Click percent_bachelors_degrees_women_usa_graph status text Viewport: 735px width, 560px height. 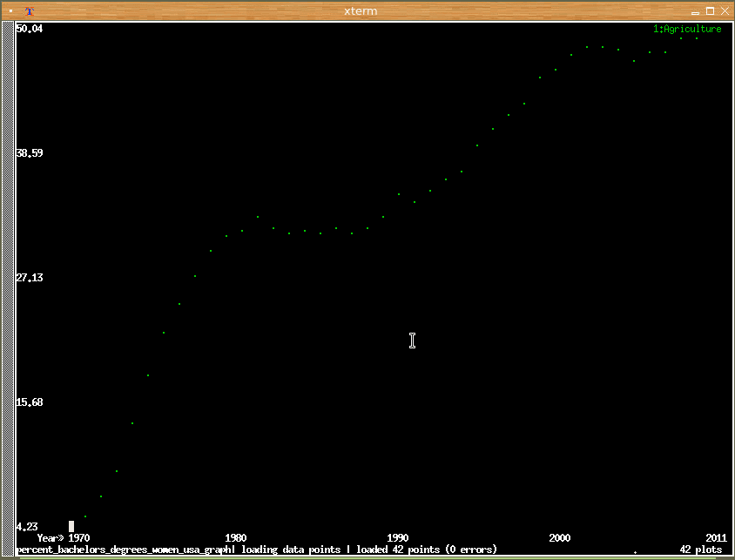[125, 550]
